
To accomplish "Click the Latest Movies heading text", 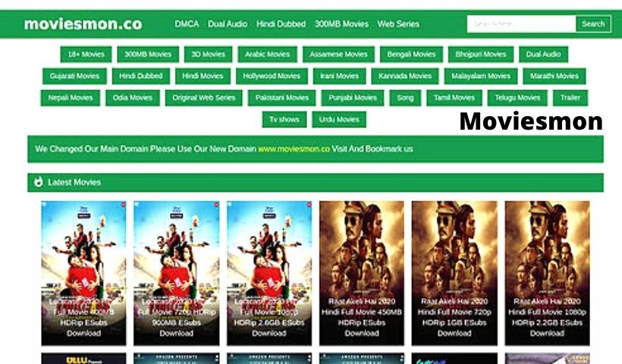I will tap(74, 183).
